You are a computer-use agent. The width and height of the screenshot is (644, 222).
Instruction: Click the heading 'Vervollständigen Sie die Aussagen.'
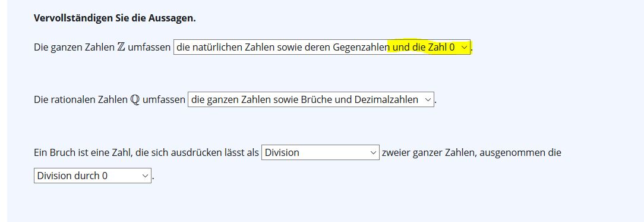click(115, 18)
